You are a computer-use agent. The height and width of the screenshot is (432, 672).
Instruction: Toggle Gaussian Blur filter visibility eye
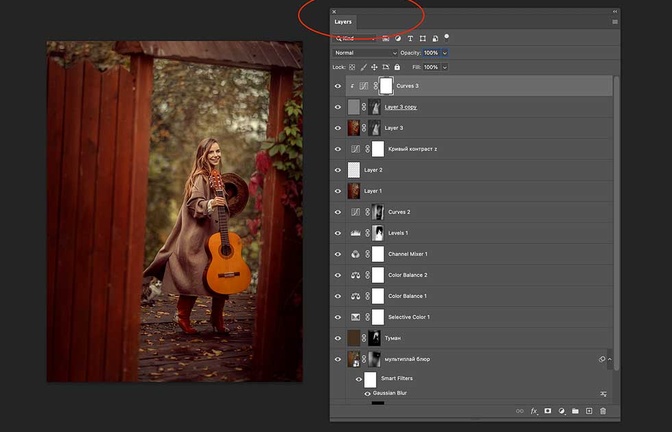pyautogui.click(x=367, y=393)
